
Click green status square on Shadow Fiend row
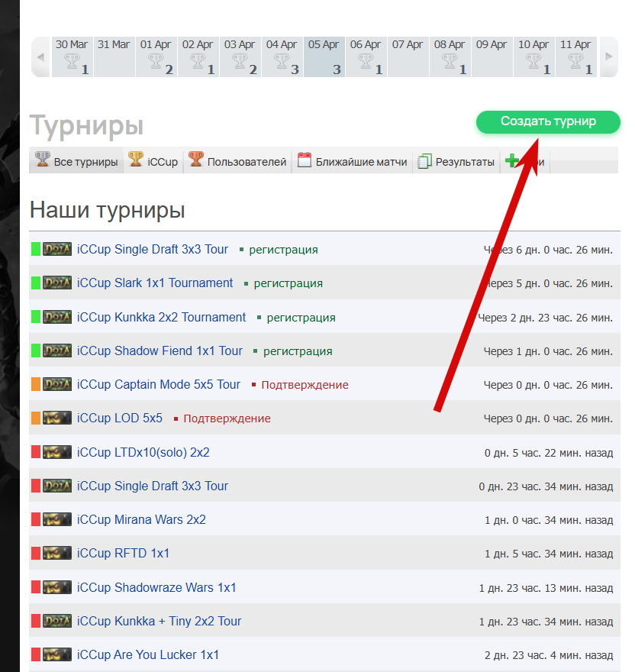coord(36,351)
